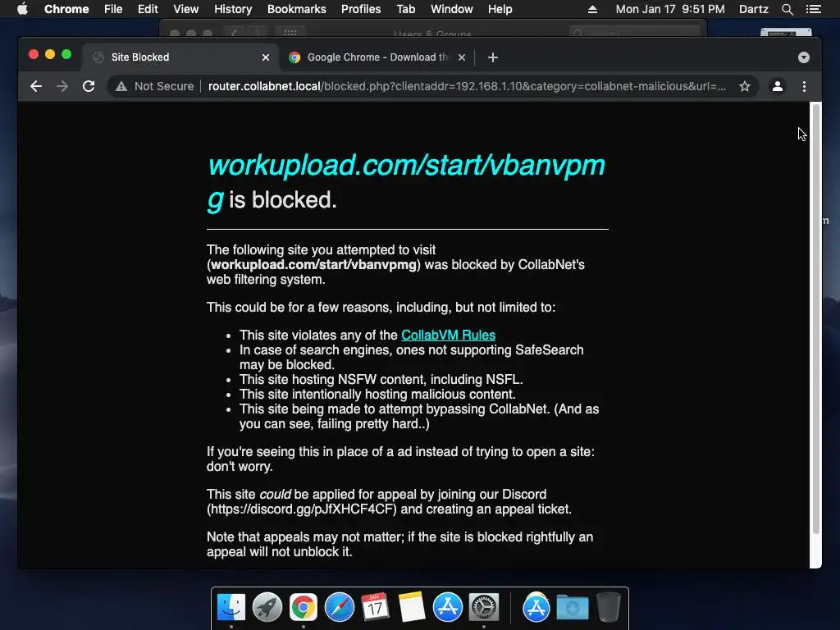The height and width of the screenshot is (630, 840).
Task: Open the Downloads folder in Dock
Action: click(x=572, y=608)
